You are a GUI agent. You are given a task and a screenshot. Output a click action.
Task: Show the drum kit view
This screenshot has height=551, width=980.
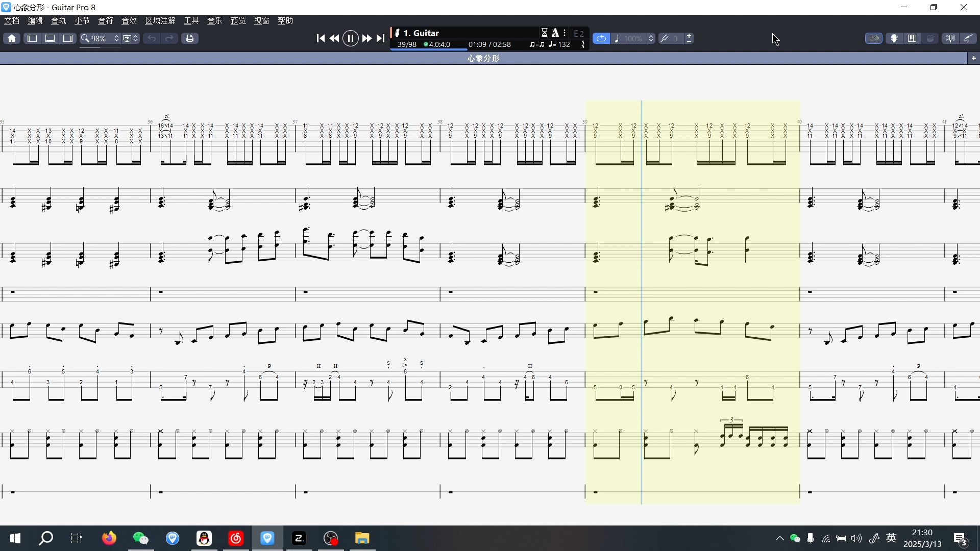click(930, 38)
